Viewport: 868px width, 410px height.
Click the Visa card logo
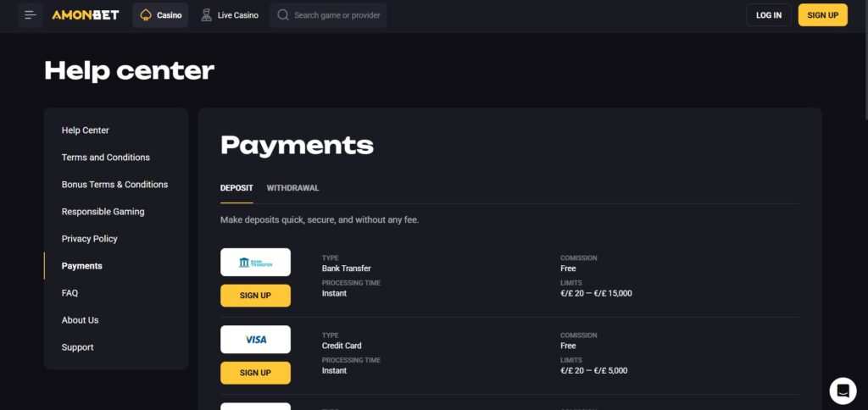[x=255, y=340]
